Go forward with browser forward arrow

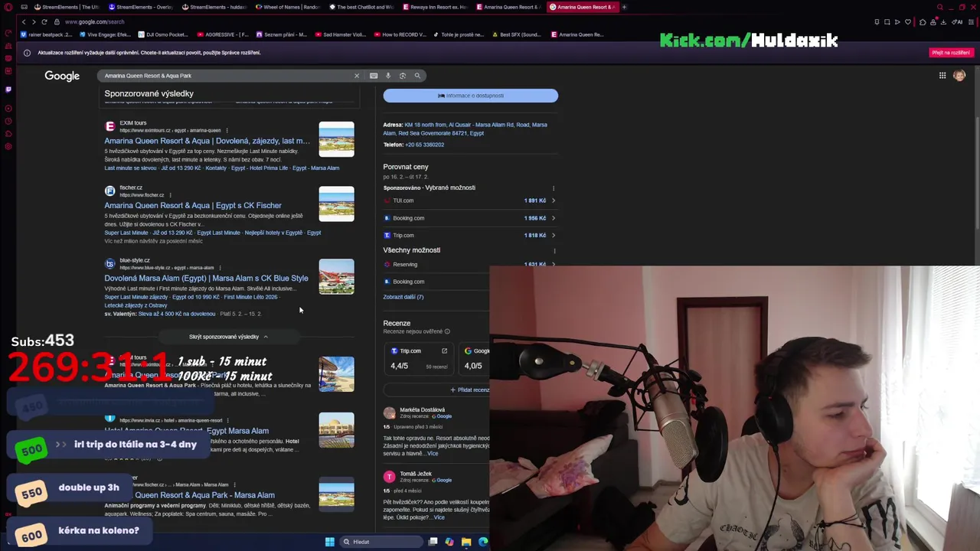tap(34, 21)
